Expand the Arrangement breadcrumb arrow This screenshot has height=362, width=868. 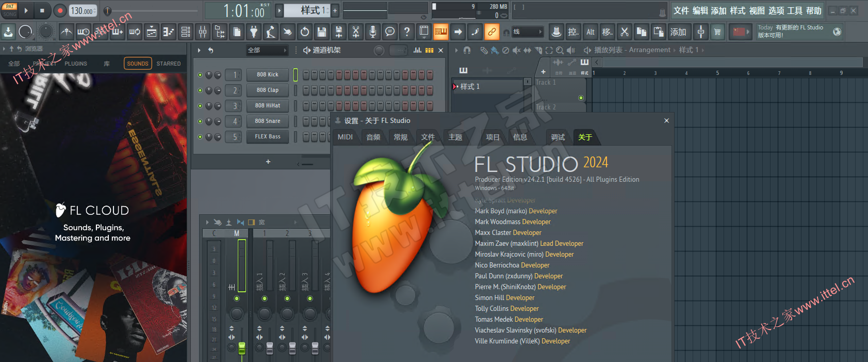pyautogui.click(x=675, y=50)
